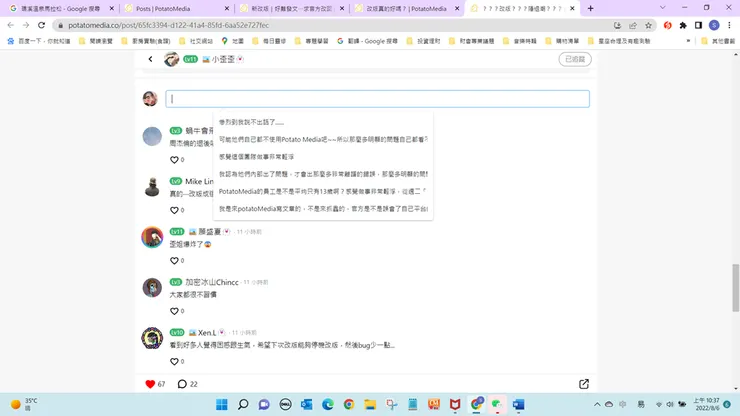Click the red extension icon in toolbar
This screenshot has height=416, width=740.
point(667,25)
